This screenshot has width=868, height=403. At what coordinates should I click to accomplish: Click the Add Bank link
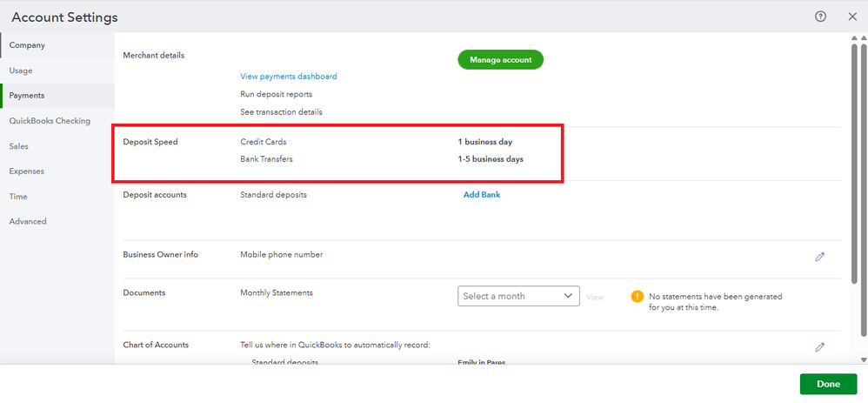pos(482,195)
